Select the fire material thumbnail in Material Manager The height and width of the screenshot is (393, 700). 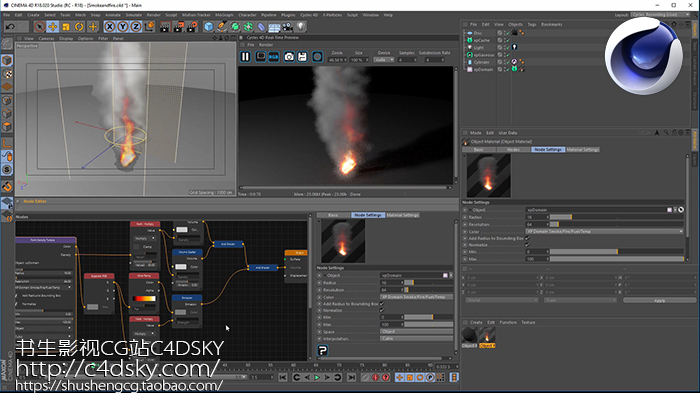[487, 335]
